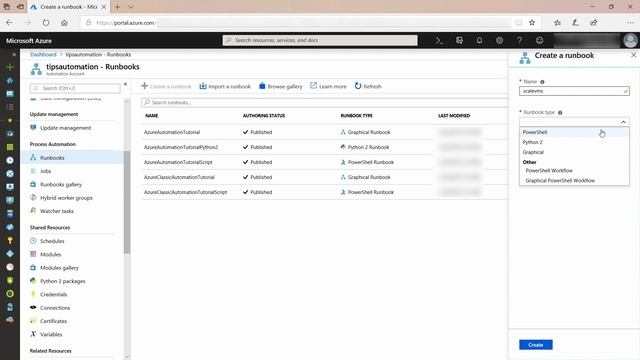The height and width of the screenshot is (360, 640).
Task: Open a new browser tab
Action: pos(118,7)
